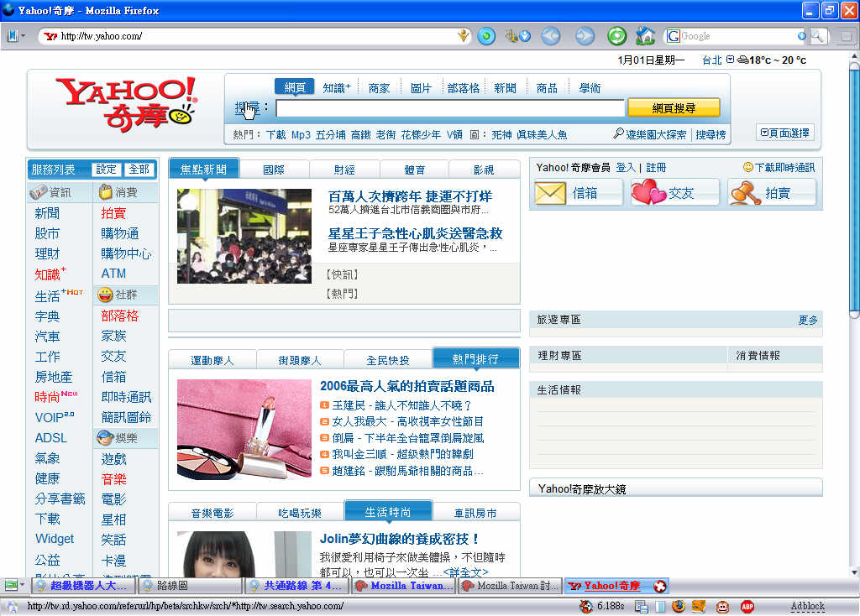Click the 網頁搜尋 search button
Screen dimensions: 860x616
coord(674,108)
